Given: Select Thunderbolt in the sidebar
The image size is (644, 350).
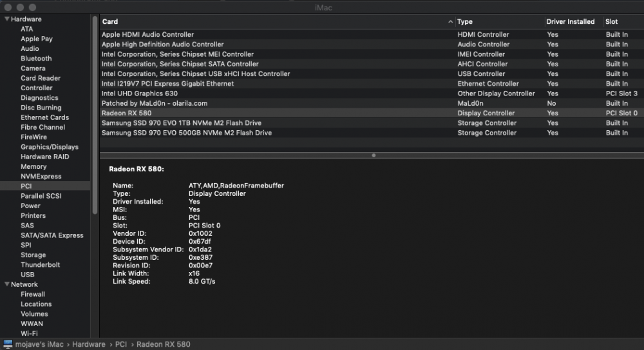Looking at the screenshot, I should point(40,265).
